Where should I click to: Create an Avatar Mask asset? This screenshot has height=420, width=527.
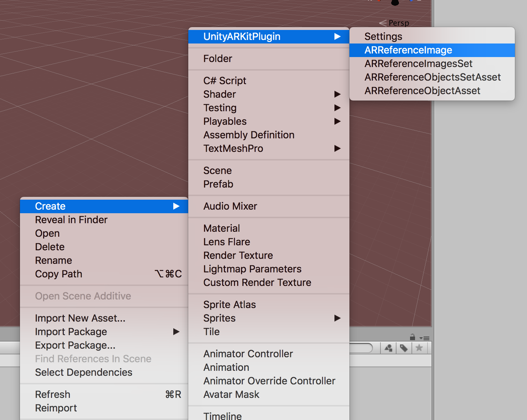point(268,394)
